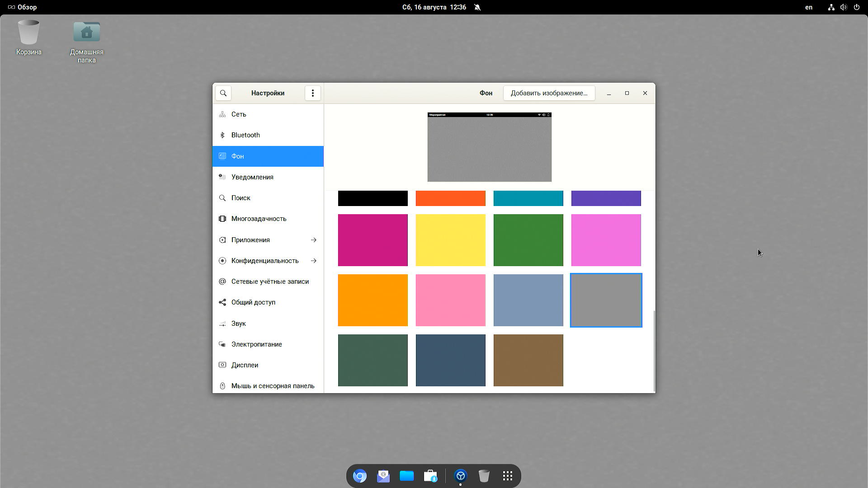Pick the dark green color swatch
This screenshot has width=868, height=488.
[x=373, y=360]
